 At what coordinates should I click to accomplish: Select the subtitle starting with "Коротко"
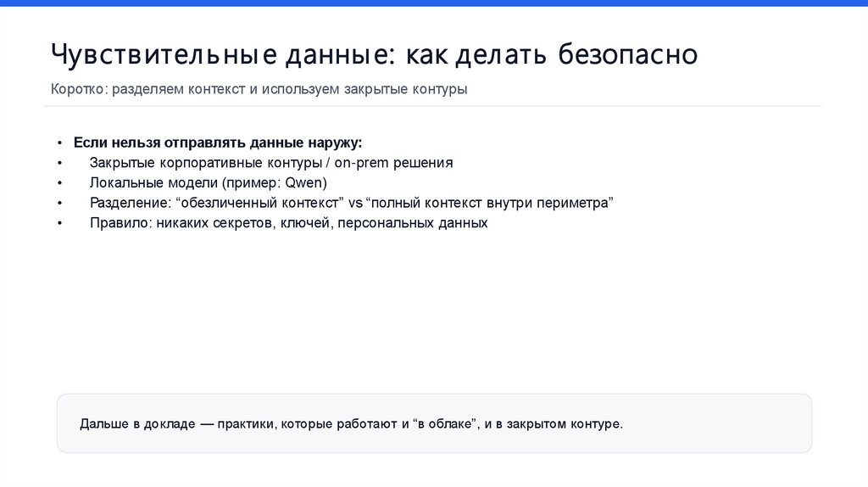(259, 89)
